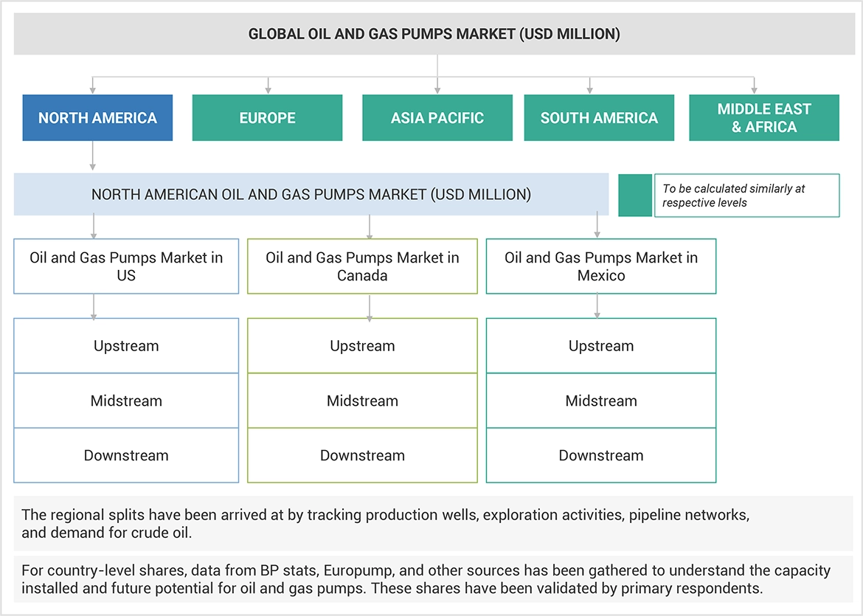Open Oil and Gas Pumps Market in Mexico
The width and height of the screenshot is (863, 616).
(x=600, y=266)
